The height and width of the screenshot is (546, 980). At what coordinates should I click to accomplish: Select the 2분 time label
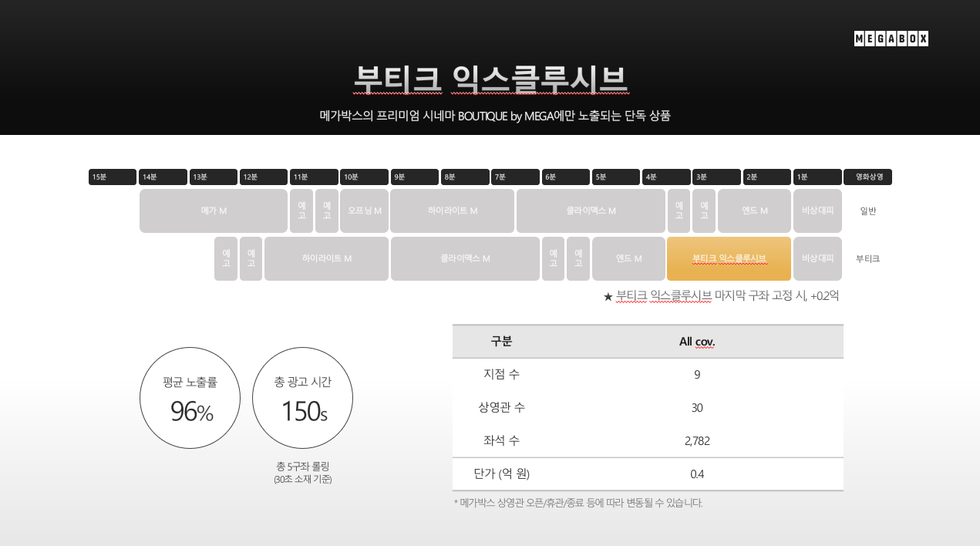point(767,177)
